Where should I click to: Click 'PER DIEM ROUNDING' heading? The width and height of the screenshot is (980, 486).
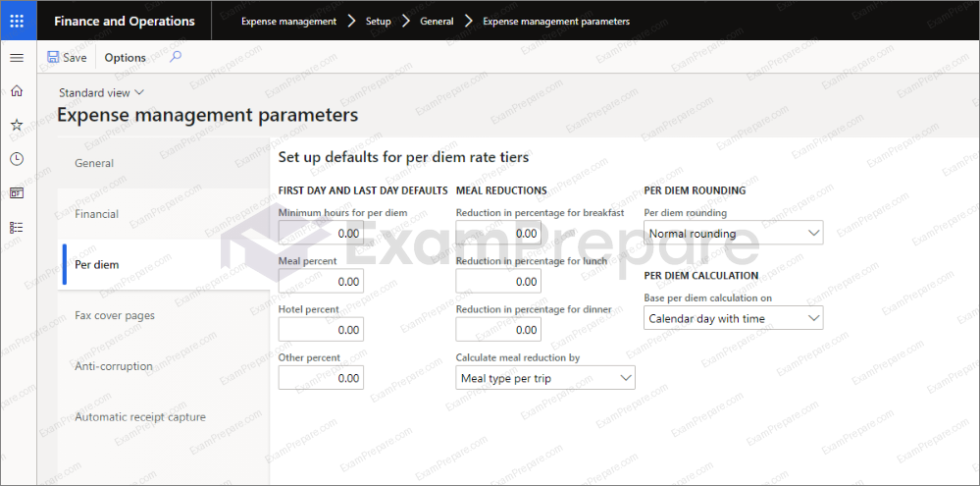tap(695, 190)
